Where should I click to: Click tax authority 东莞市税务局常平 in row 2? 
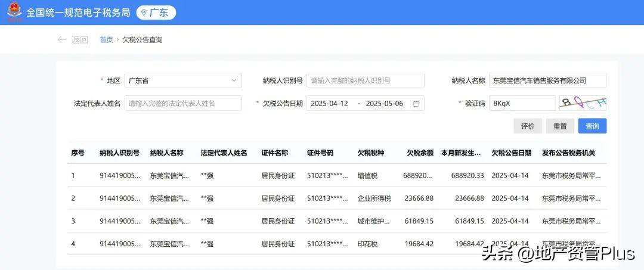point(572,198)
